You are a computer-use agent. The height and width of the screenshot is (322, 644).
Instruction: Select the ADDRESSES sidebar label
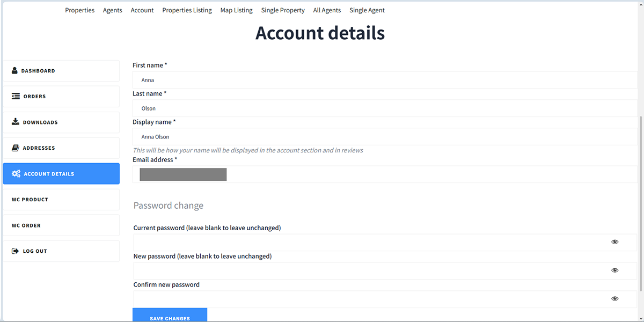(x=39, y=148)
